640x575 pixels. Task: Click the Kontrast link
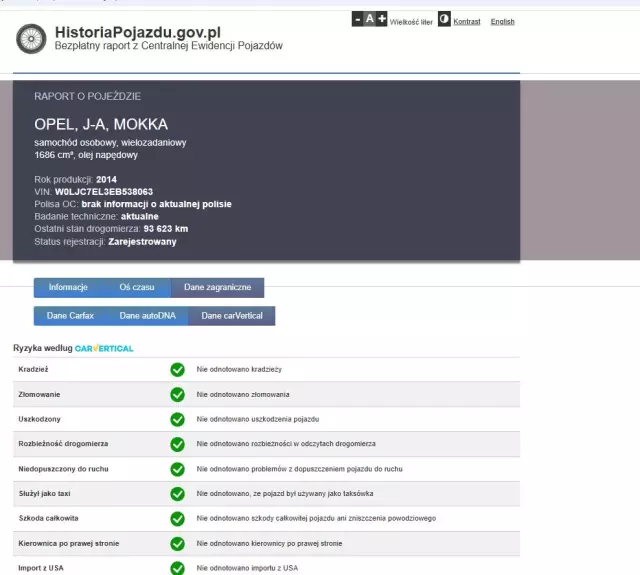(466, 21)
